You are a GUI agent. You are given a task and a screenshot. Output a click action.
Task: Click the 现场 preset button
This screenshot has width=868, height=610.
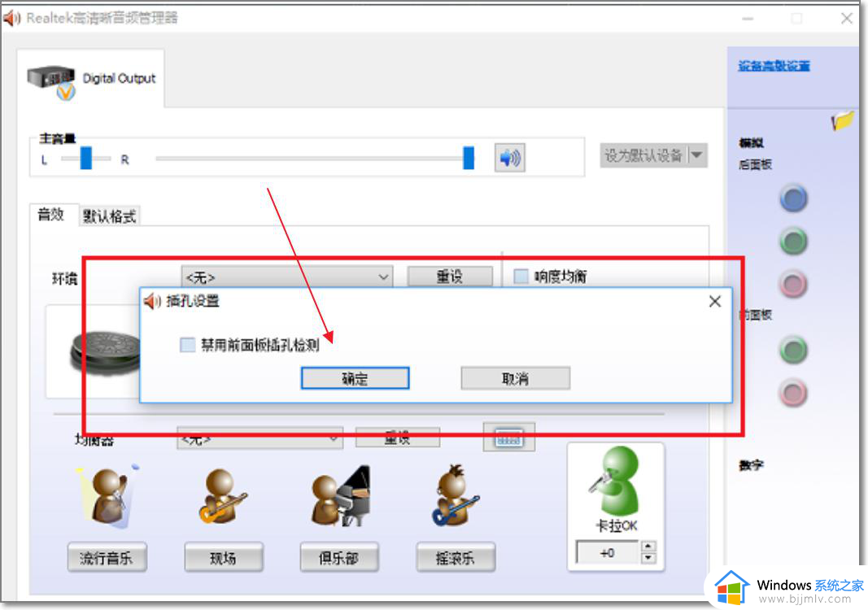(x=224, y=557)
